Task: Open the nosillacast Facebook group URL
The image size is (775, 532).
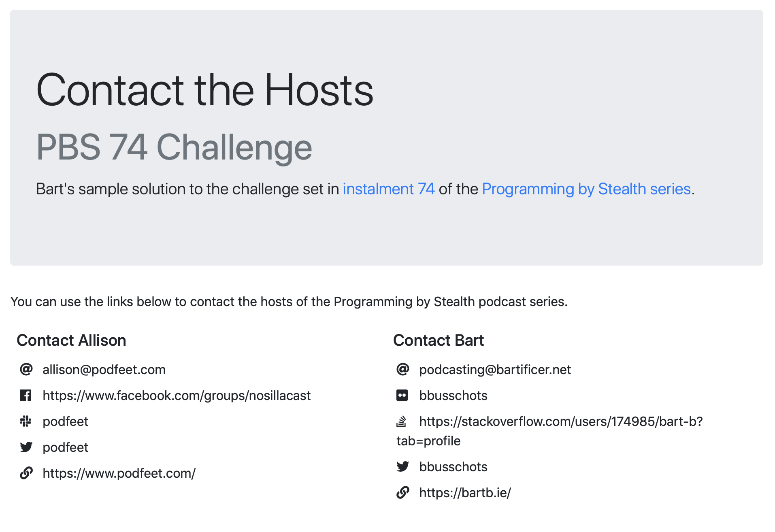Action: click(177, 396)
